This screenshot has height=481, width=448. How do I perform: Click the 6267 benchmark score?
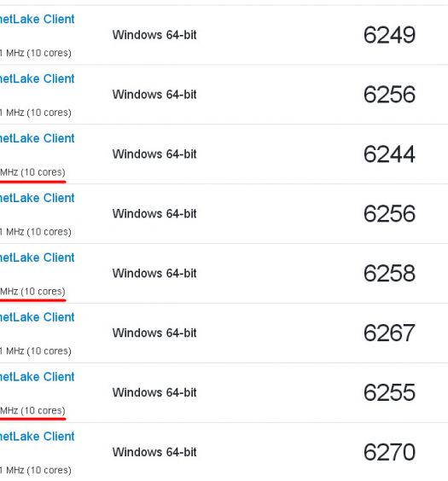coord(389,333)
